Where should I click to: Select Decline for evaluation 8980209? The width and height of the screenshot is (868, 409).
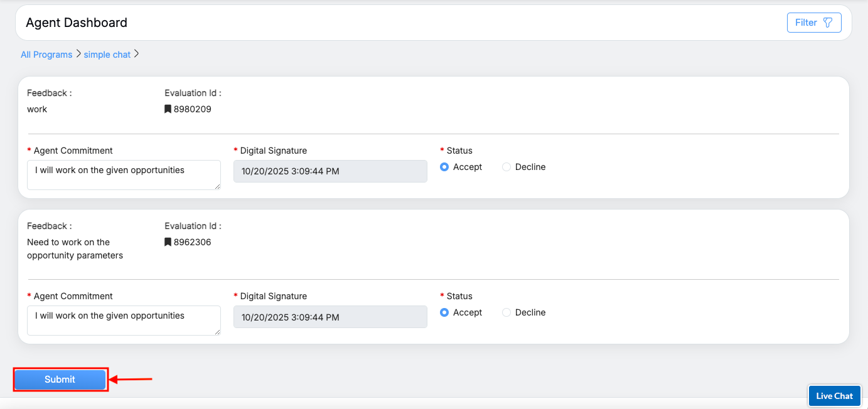(506, 167)
